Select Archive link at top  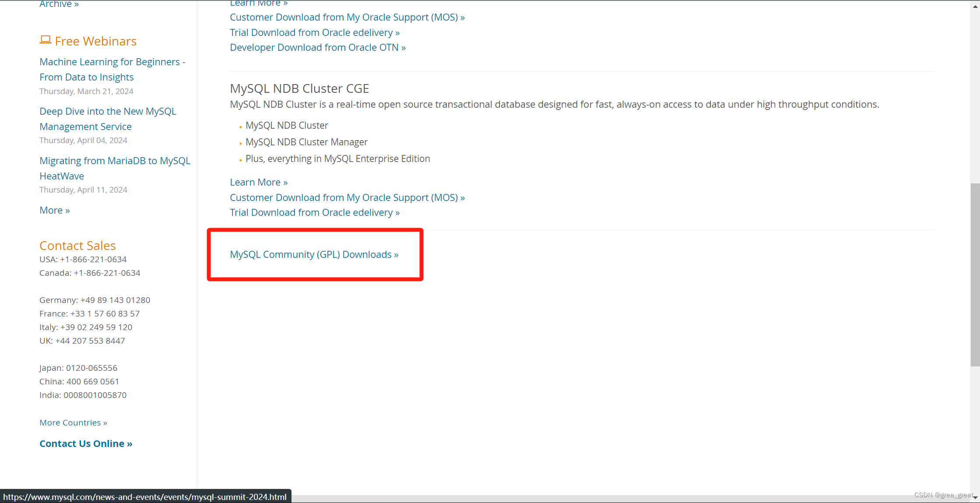click(x=59, y=4)
